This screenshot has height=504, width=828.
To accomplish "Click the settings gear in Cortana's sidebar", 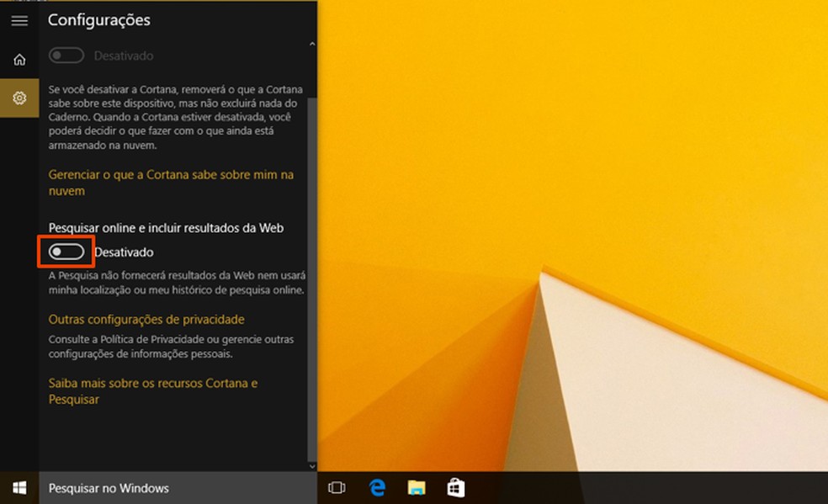I will (x=19, y=98).
